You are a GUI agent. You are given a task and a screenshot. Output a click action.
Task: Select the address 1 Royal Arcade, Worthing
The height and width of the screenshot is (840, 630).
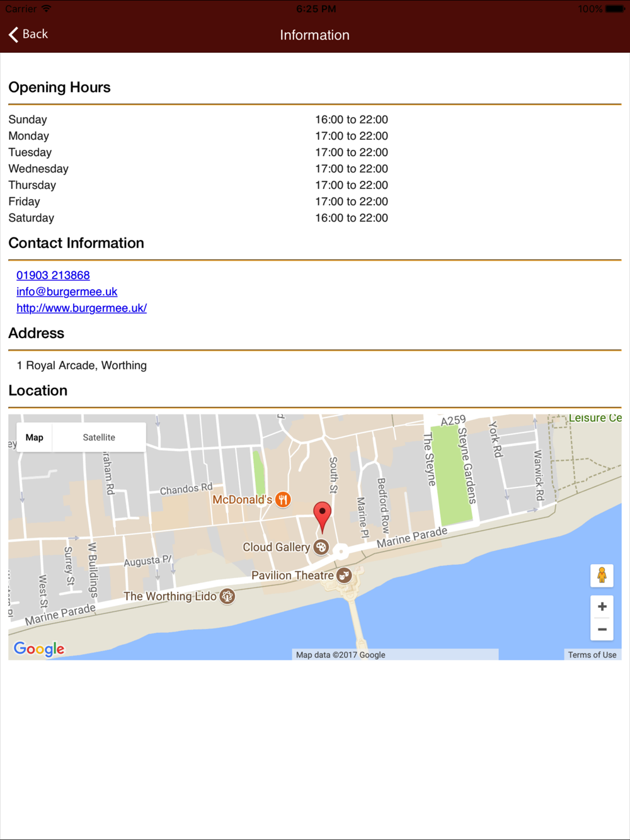81,365
